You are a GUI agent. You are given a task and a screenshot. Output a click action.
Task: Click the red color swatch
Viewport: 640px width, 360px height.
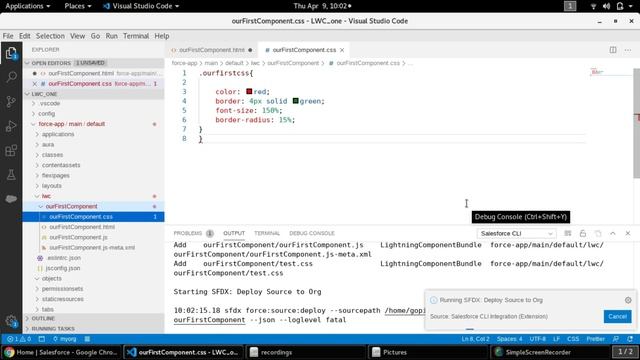(x=249, y=91)
